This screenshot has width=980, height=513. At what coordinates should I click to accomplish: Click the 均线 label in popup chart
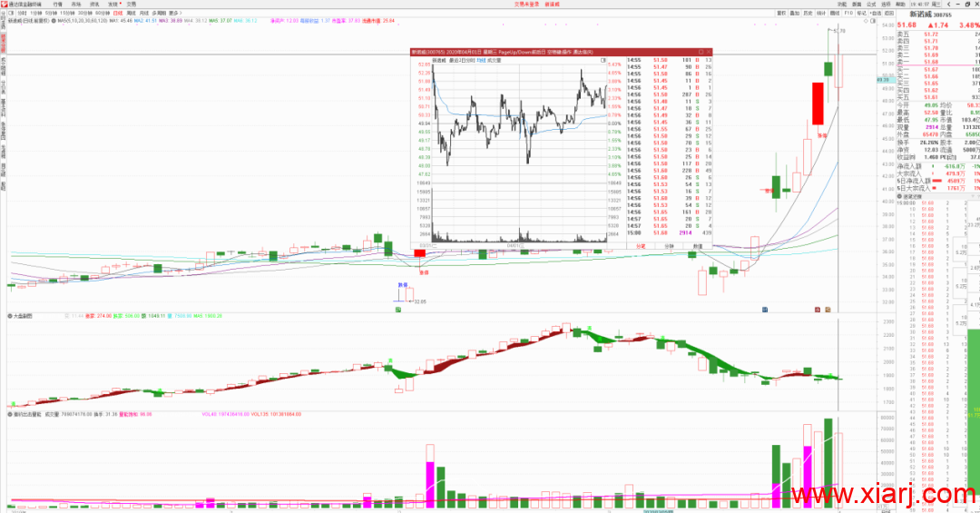click(481, 60)
